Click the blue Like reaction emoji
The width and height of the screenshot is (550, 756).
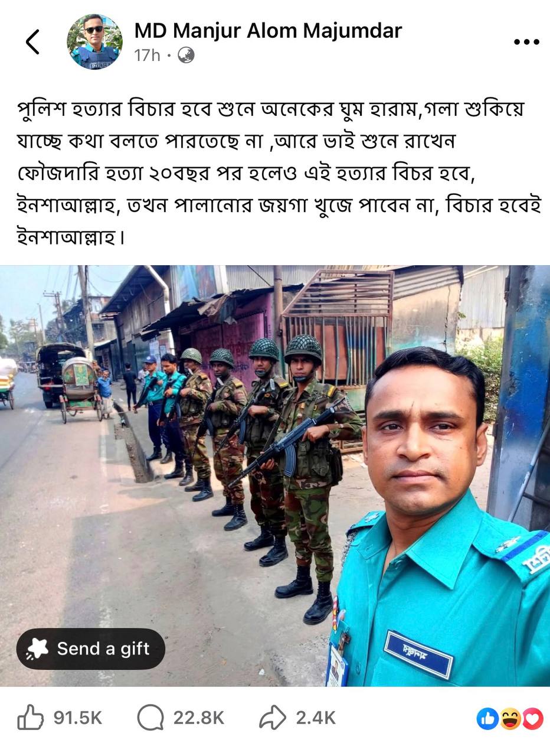(487, 718)
